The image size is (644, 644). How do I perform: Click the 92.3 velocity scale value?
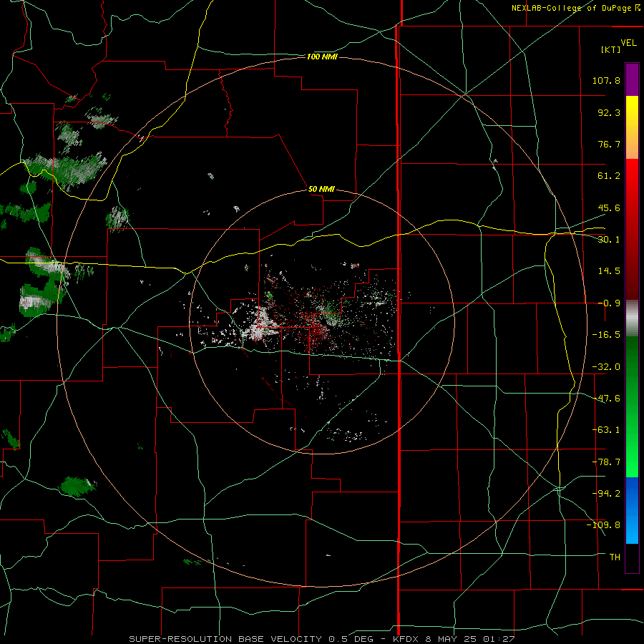609,112
